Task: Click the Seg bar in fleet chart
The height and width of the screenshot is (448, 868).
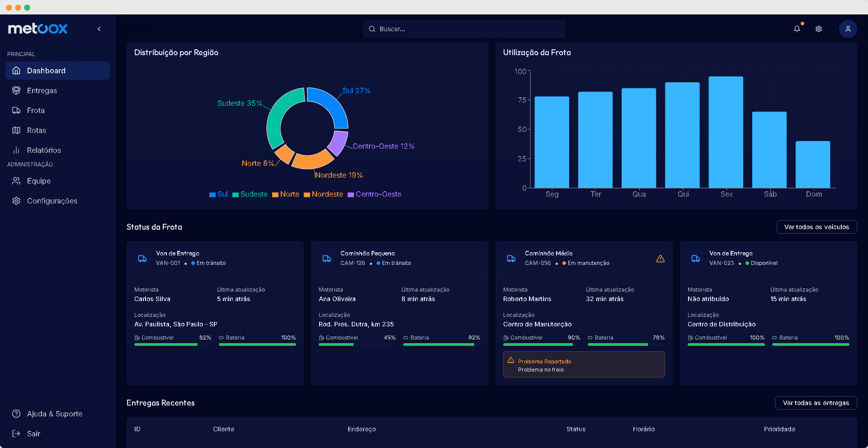Action: point(552,142)
